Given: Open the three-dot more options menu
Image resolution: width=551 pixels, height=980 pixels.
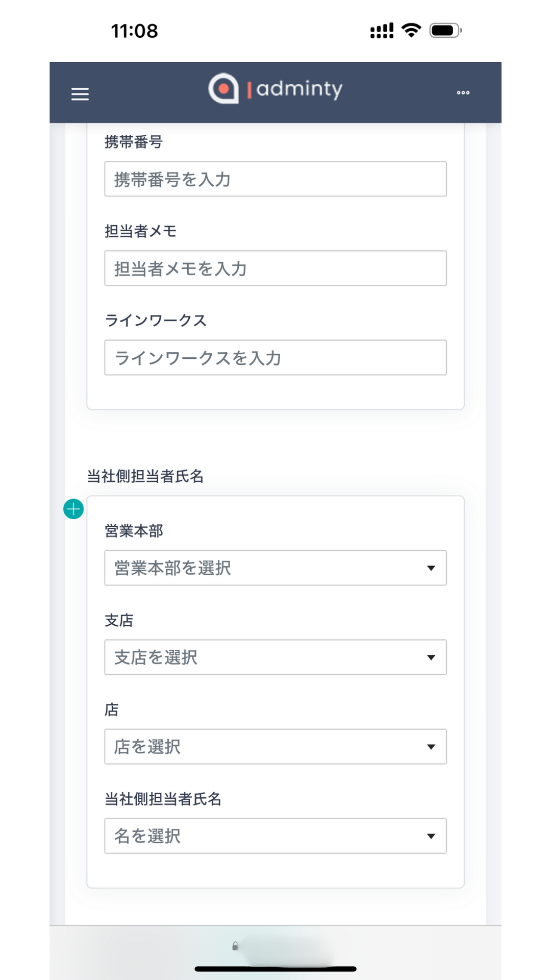Looking at the screenshot, I should [463, 93].
